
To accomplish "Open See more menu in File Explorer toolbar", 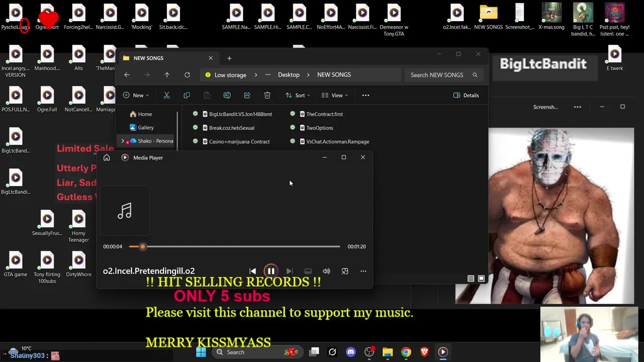I will click(x=366, y=95).
